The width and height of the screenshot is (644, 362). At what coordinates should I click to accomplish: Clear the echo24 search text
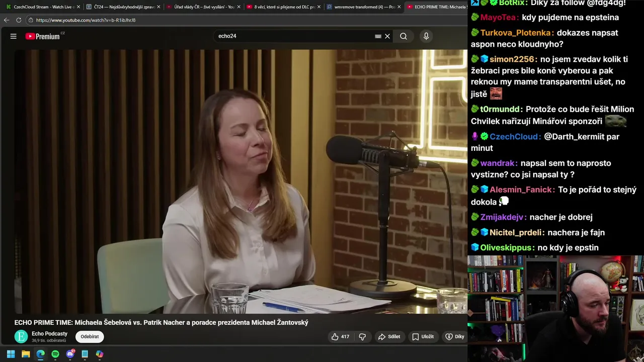click(387, 36)
